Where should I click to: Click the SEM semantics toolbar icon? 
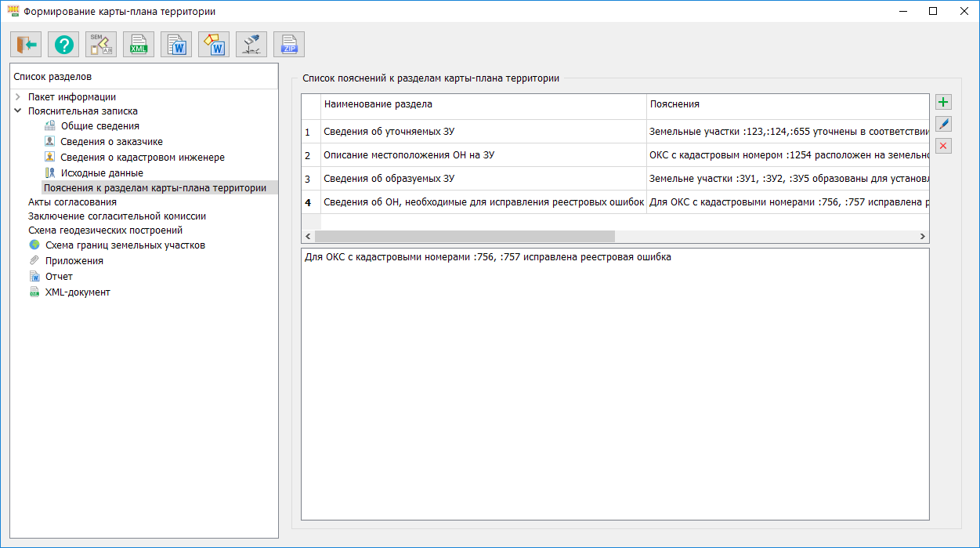pos(101,45)
